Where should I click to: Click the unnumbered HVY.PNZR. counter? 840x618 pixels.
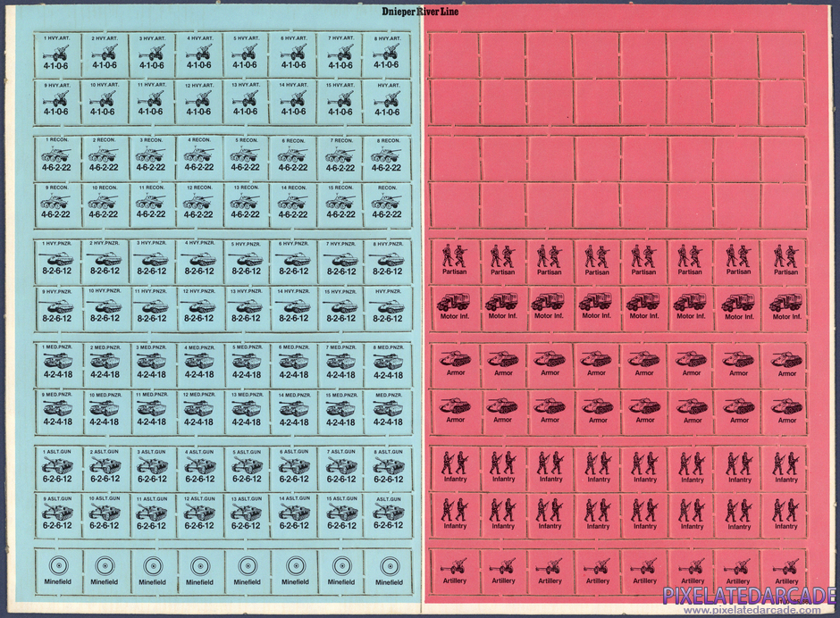click(387, 307)
